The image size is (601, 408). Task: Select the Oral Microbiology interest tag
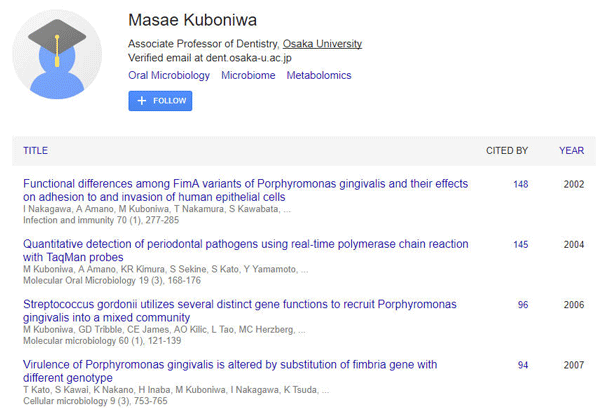coord(169,75)
